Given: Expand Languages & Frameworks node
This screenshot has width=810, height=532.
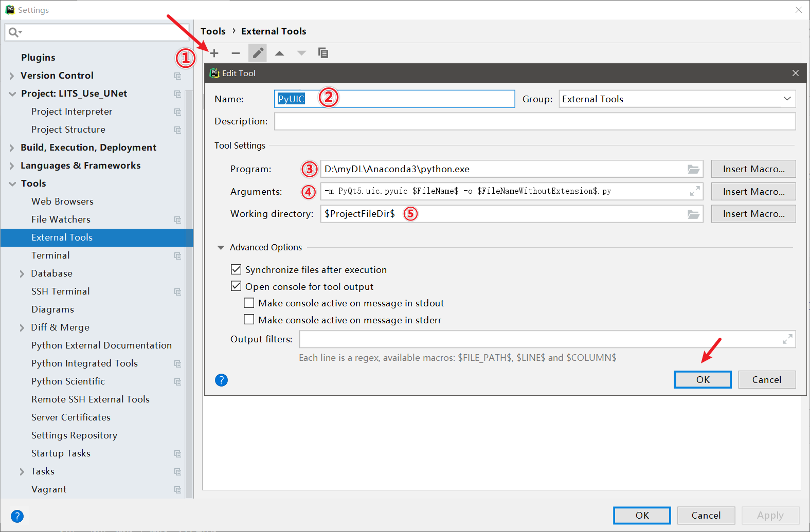Looking at the screenshot, I should tap(12, 166).
